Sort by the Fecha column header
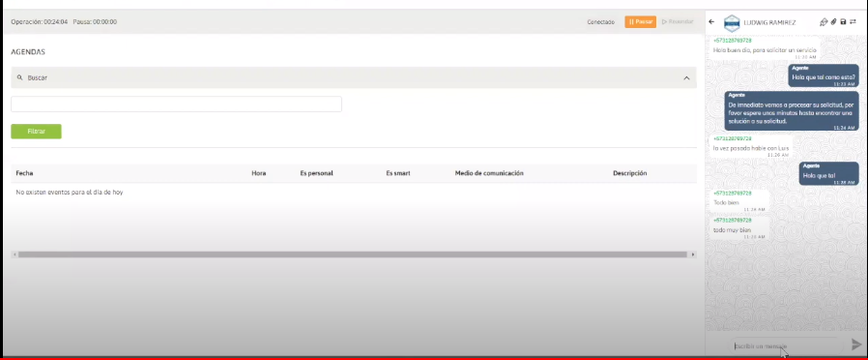The width and height of the screenshot is (868, 360). click(x=24, y=173)
